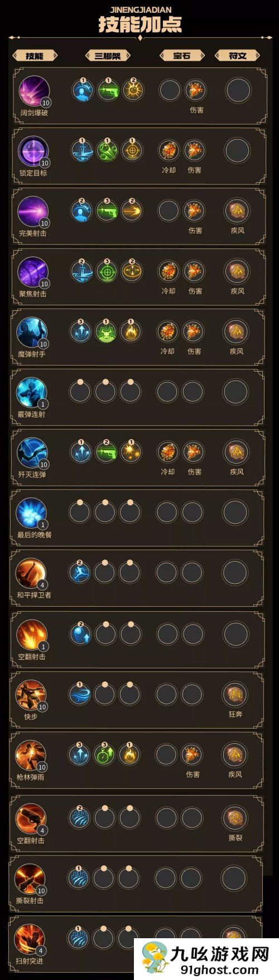Choose the 完美射击 skill icon
This screenshot has height=980, width=279.
point(33,212)
